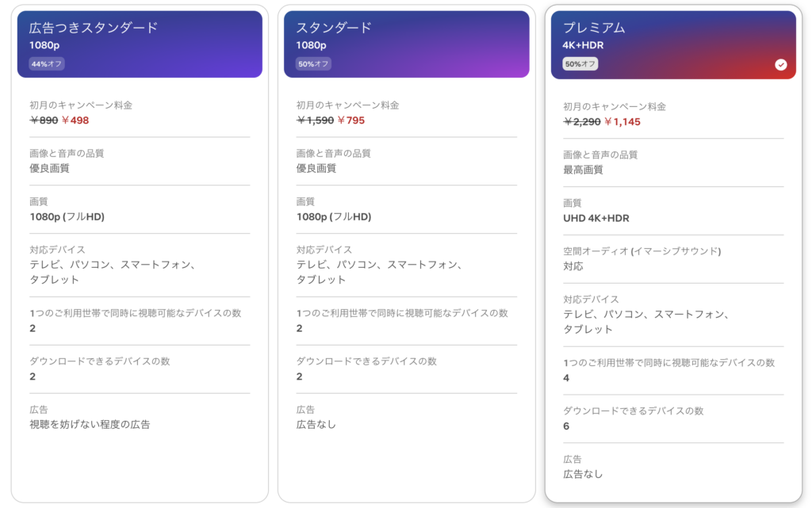812x508 pixels.
Task: Select the プレミアム 4K+HDR plan header
Action: (673, 44)
